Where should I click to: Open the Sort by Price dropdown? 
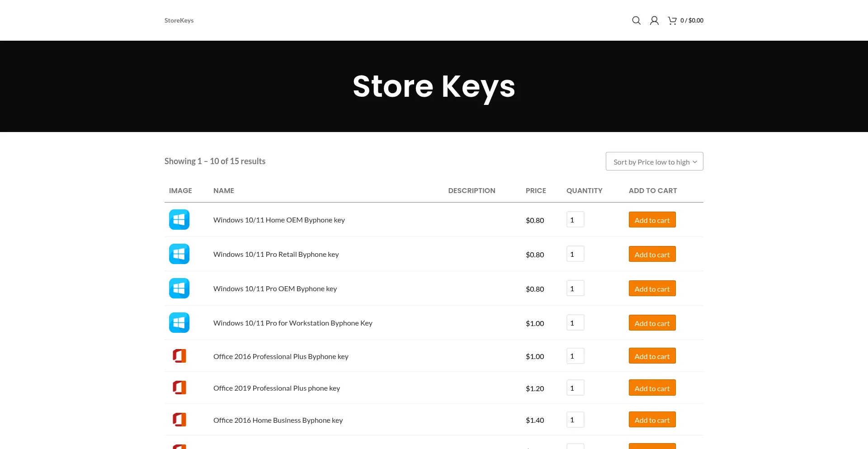(654, 161)
